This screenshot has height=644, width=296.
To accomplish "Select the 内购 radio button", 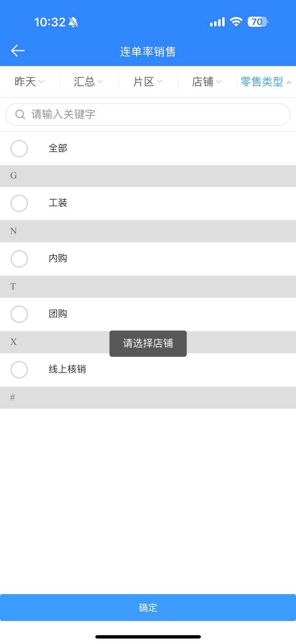I will click(x=19, y=259).
